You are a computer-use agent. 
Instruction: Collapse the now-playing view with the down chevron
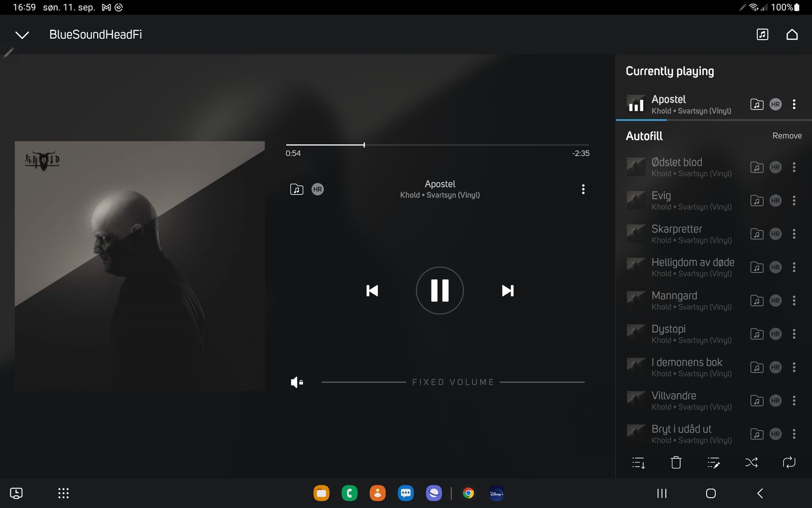coord(22,35)
